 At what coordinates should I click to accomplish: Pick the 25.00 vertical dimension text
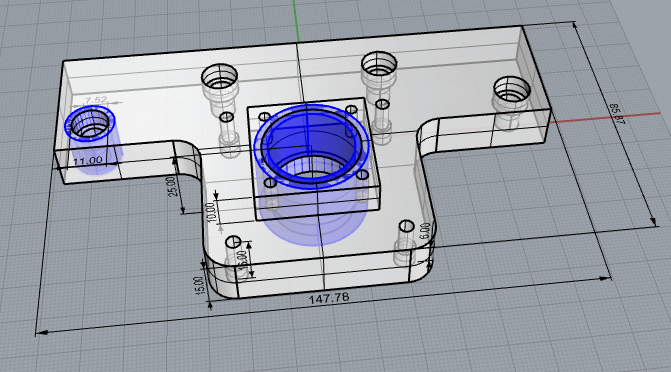(172, 187)
